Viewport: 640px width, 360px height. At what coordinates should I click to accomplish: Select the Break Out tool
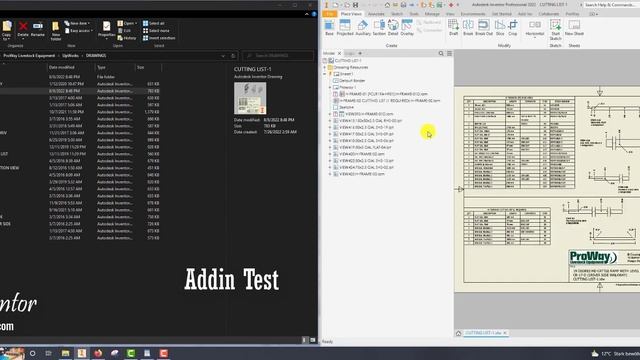coord(484,28)
